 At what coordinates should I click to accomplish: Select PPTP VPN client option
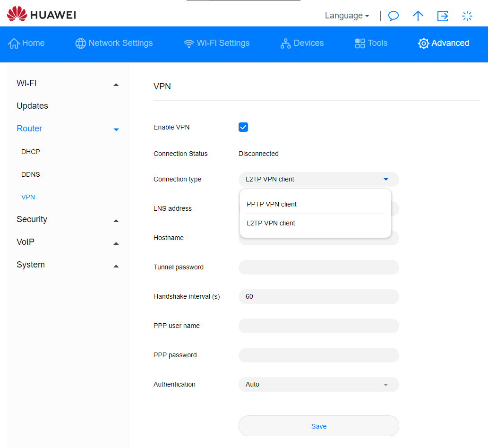[272, 204]
